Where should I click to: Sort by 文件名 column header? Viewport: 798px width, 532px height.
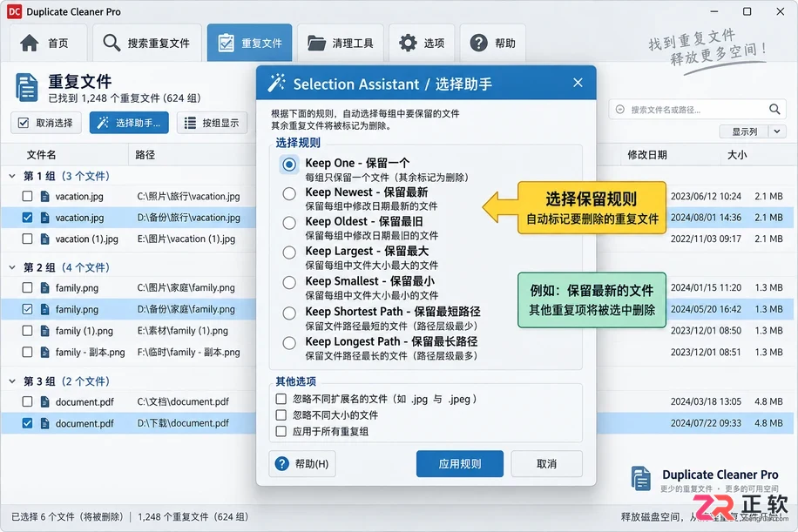41,155
